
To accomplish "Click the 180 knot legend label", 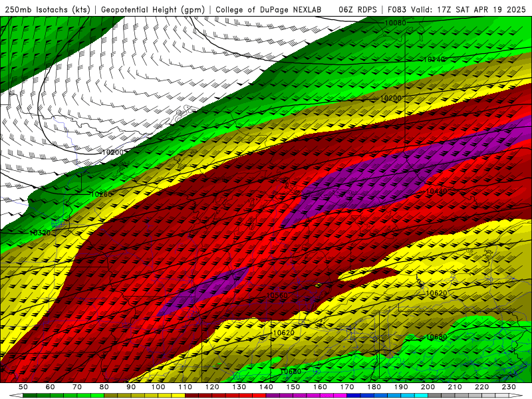I will pyautogui.click(x=374, y=387).
